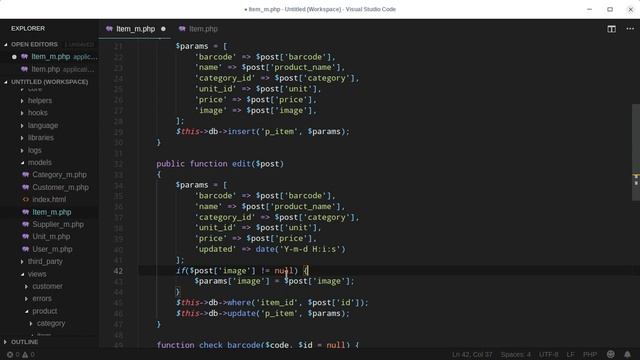This screenshot has height=360, width=640.
Task: Open the editor more actions menu
Action: coord(630,29)
